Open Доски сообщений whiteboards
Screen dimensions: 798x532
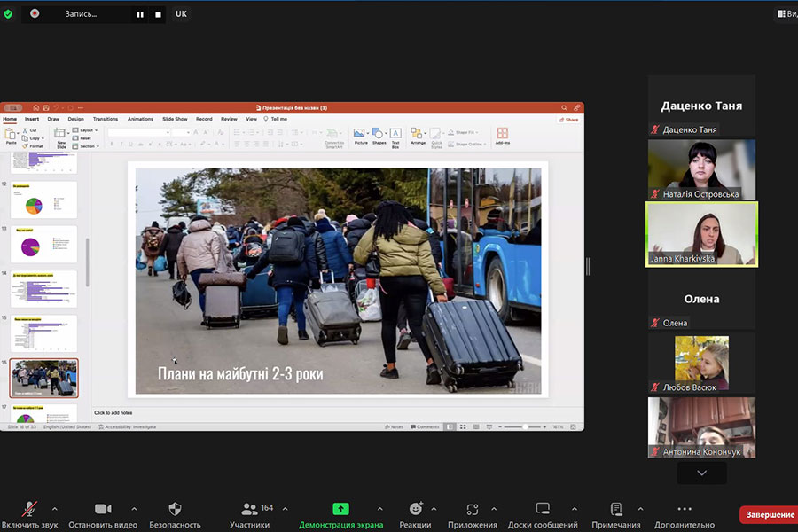(542, 509)
